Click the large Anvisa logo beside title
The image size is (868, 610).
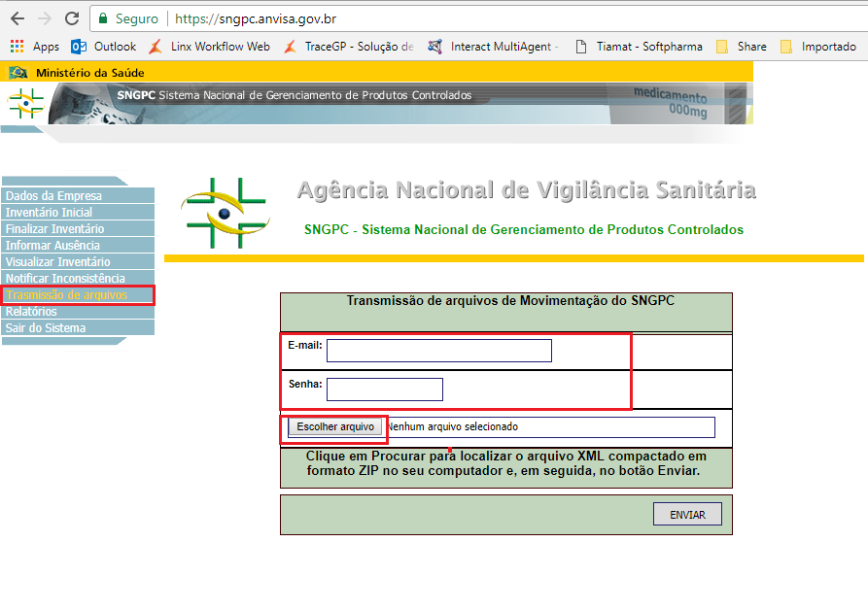point(226,214)
